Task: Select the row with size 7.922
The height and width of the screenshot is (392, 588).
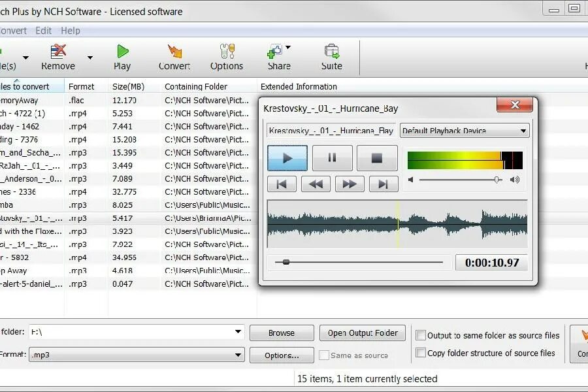Action: (x=128, y=244)
